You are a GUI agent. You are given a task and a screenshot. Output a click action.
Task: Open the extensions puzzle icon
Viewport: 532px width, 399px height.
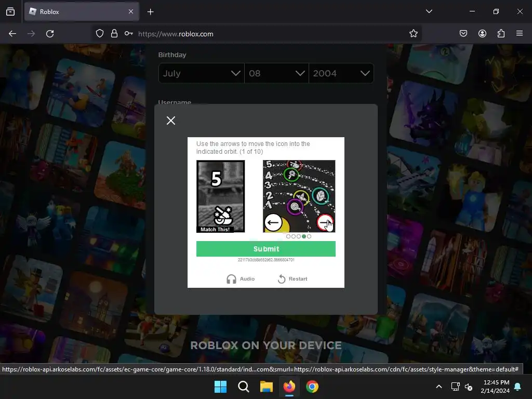click(501, 34)
